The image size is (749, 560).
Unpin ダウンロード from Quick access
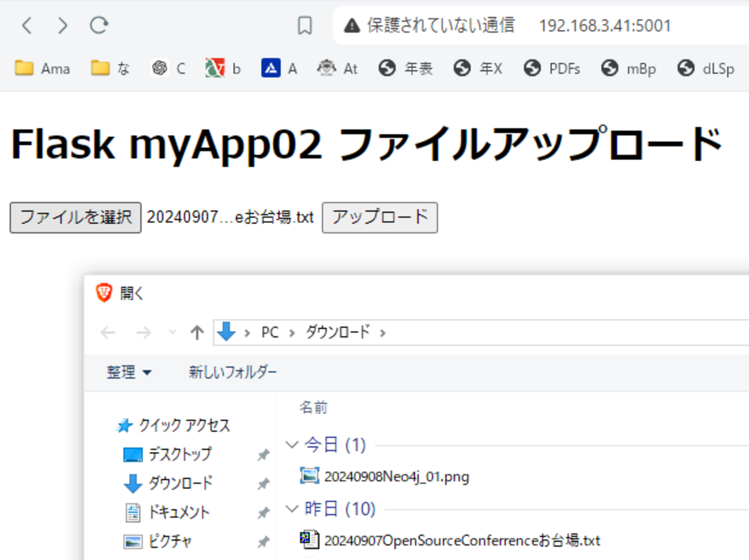263,484
